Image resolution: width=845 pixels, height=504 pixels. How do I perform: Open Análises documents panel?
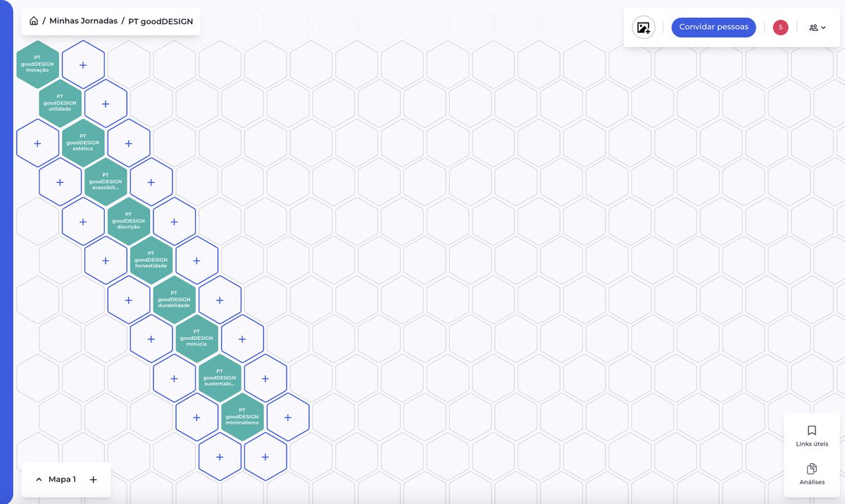point(812,474)
